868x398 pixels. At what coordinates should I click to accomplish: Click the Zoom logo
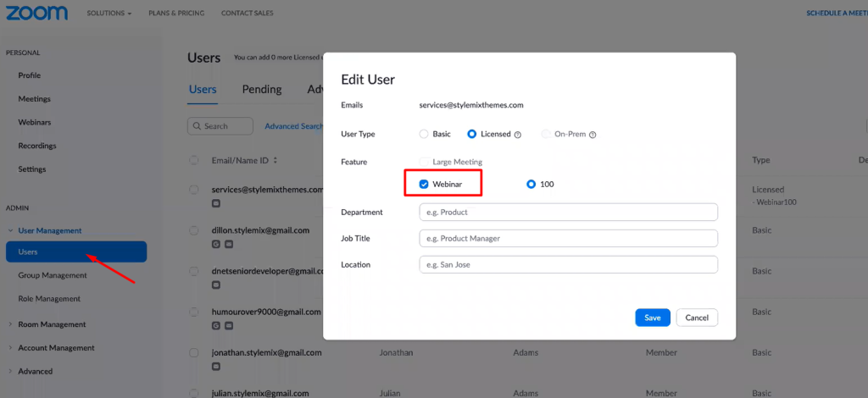(x=38, y=13)
